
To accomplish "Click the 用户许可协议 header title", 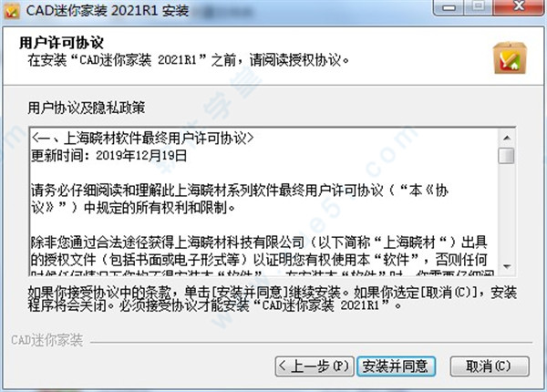I will pyautogui.click(x=61, y=43).
